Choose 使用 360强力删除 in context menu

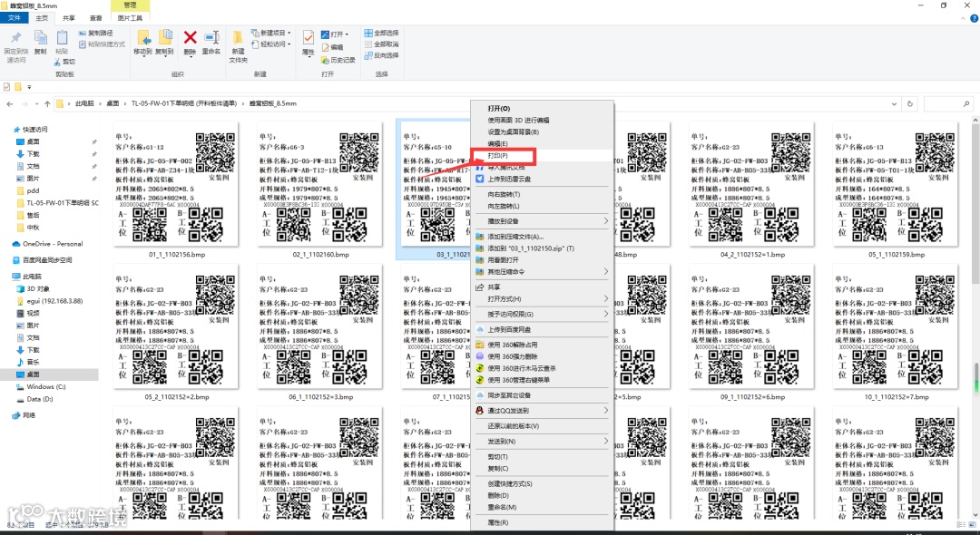click(x=542, y=356)
